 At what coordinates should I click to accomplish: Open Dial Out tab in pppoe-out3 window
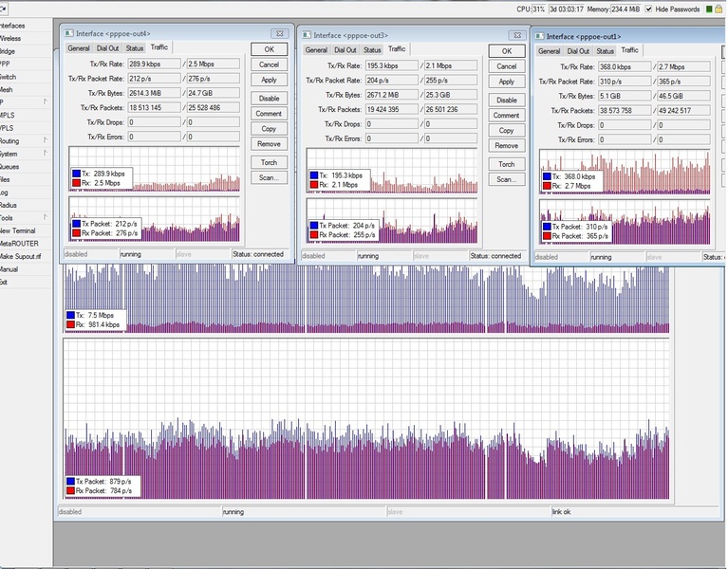coord(345,50)
